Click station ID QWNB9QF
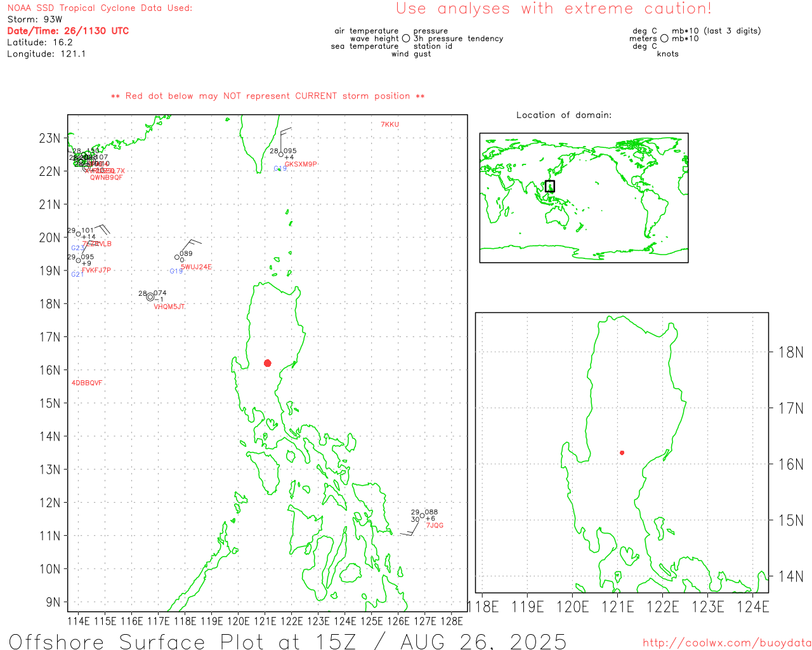This screenshot has height=650, width=812. click(x=106, y=178)
